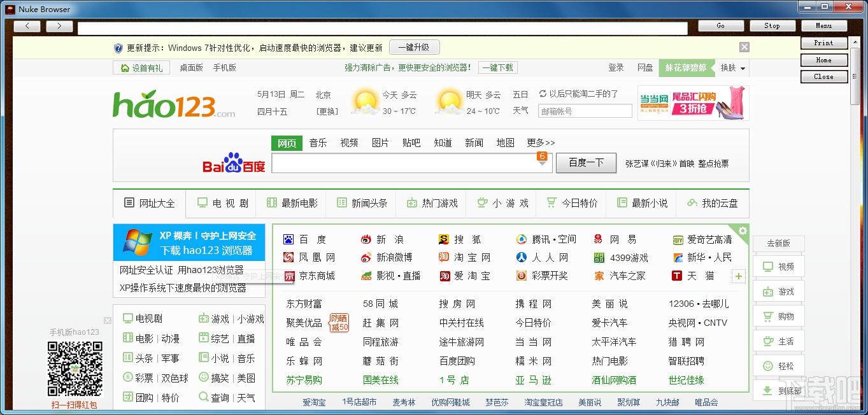Click the 新浪微博 site icon
The height and width of the screenshot is (415, 868).
tap(366, 258)
